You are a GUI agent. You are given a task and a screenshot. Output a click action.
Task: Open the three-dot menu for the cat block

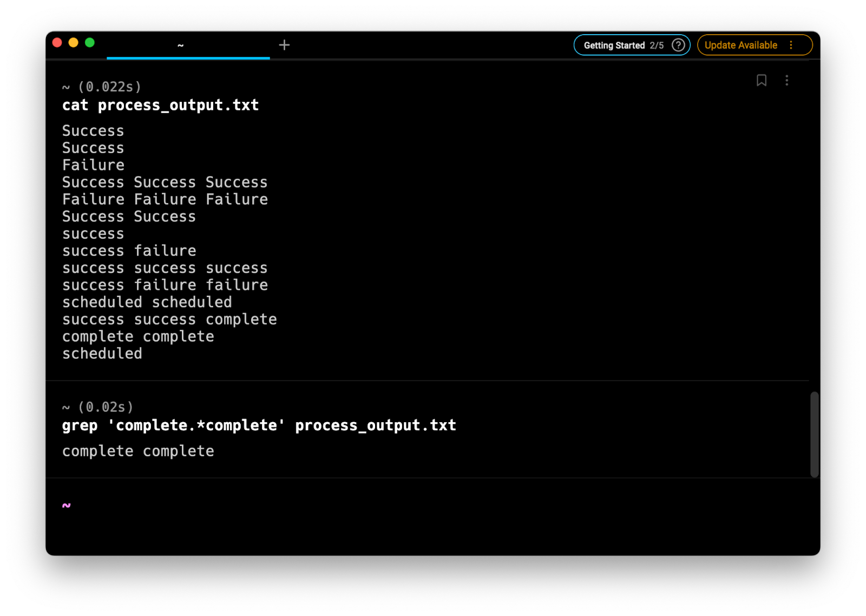[786, 81]
